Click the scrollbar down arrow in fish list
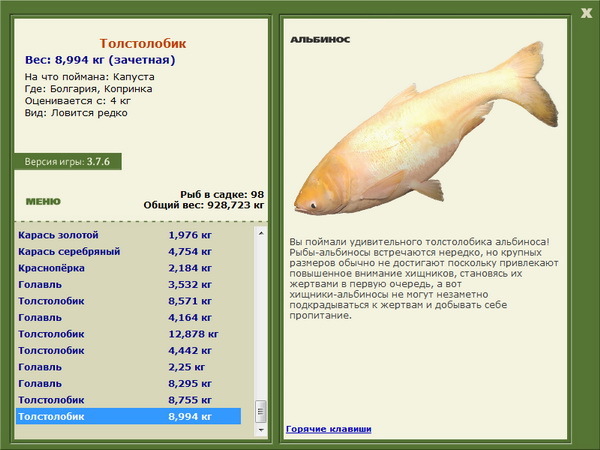 point(261,429)
